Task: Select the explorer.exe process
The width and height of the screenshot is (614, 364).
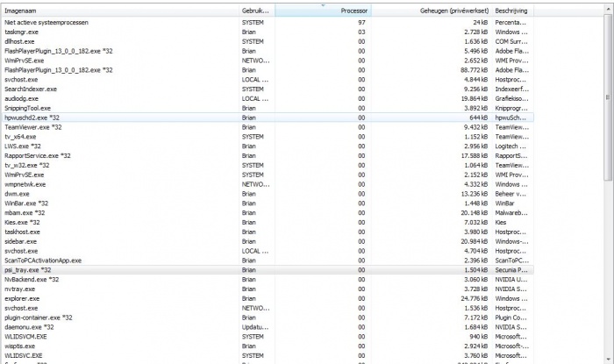Action: pyautogui.click(x=268, y=298)
